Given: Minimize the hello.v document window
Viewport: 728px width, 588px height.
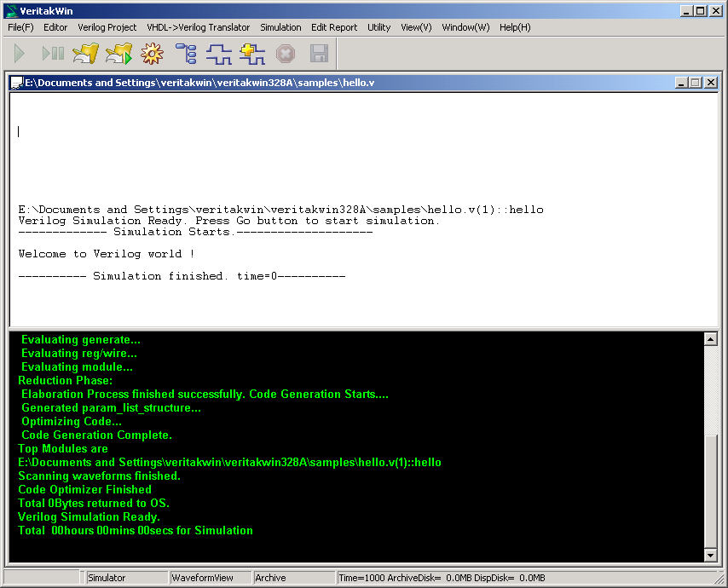Looking at the screenshot, I should (681, 83).
